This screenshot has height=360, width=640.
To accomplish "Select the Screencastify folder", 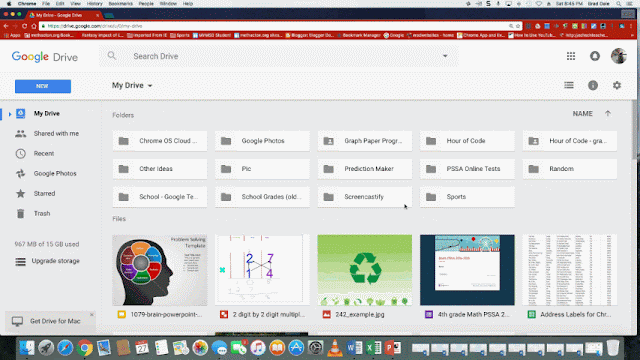I will point(364,197).
